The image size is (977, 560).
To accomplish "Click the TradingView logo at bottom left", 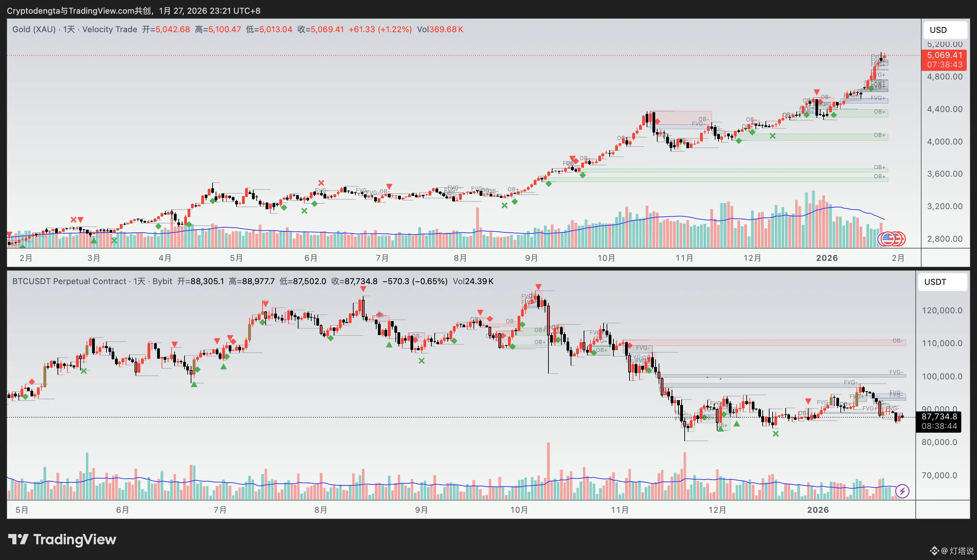I will (x=62, y=539).
